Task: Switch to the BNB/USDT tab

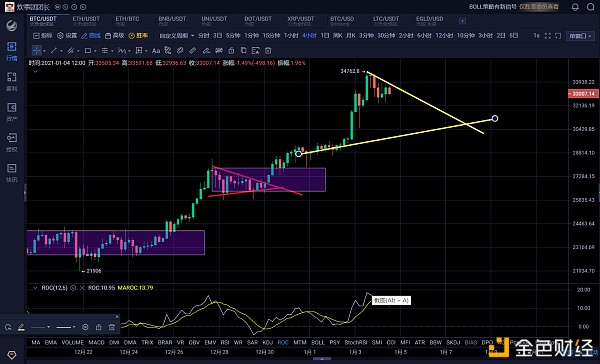Action: [172, 21]
